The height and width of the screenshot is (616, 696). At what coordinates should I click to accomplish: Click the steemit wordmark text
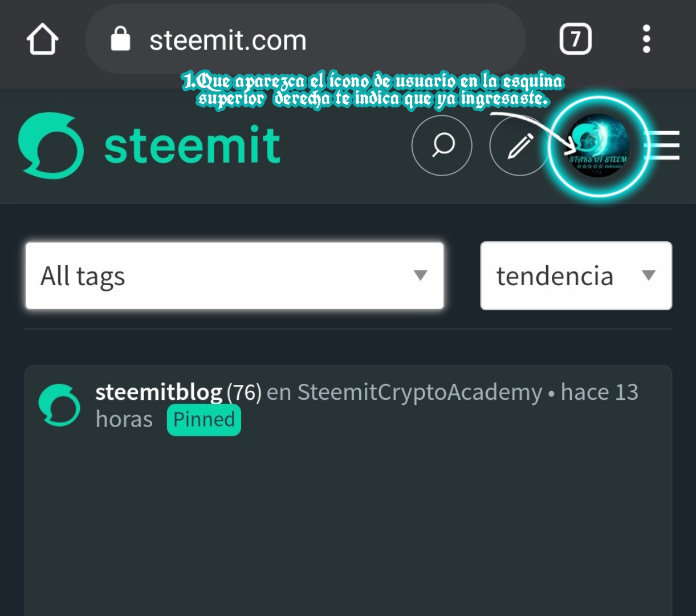[x=192, y=145]
